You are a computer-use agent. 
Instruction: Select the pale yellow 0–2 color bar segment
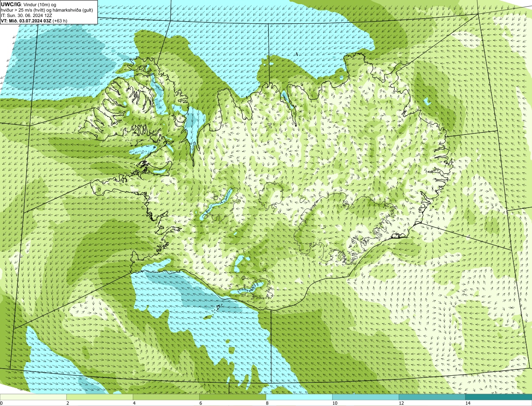tap(33, 397)
